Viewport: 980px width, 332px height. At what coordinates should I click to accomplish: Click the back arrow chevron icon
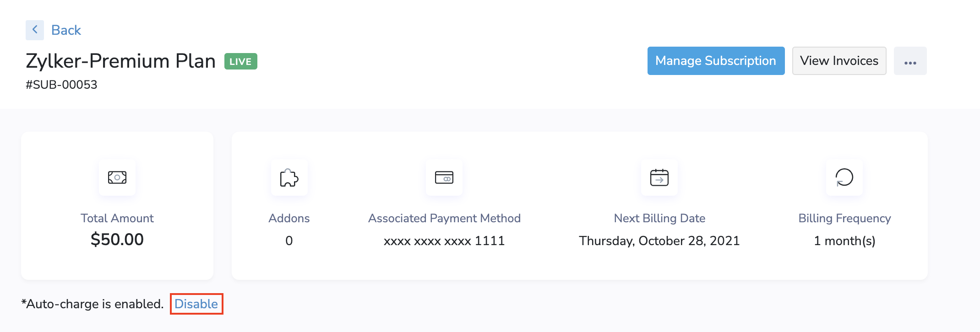click(x=35, y=30)
